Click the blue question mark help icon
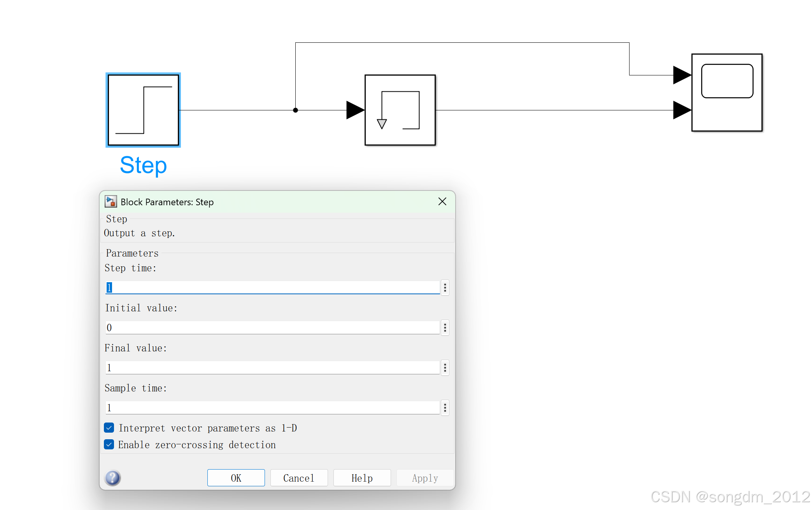The height and width of the screenshot is (510, 812). pos(113,478)
